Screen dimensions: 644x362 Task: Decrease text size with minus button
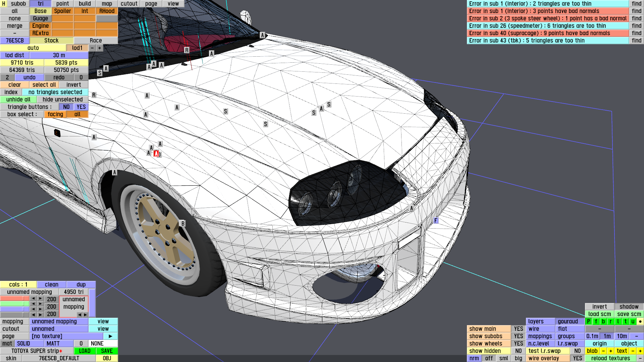click(633, 351)
